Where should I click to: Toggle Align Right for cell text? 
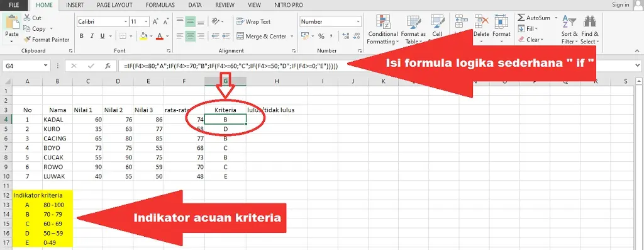point(201,36)
